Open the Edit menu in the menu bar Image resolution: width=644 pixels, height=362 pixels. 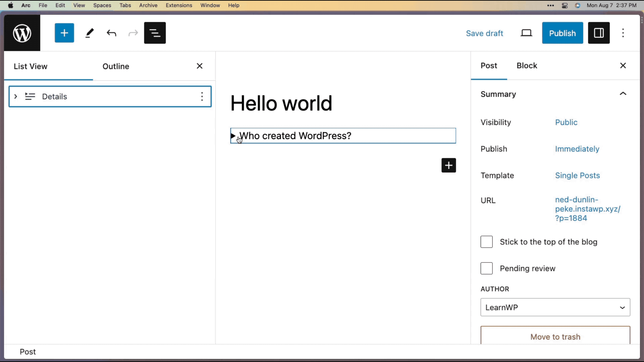(x=60, y=5)
